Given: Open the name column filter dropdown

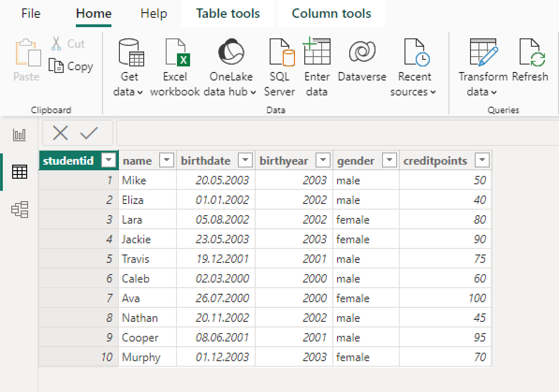Looking at the screenshot, I should [x=167, y=160].
